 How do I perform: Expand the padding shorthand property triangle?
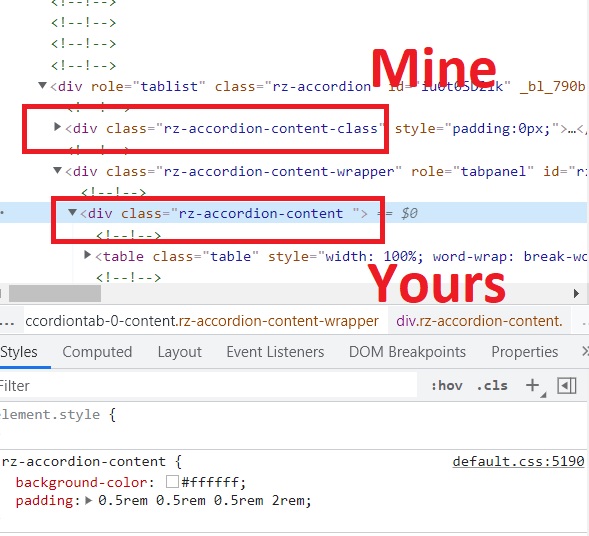coord(89,500)
